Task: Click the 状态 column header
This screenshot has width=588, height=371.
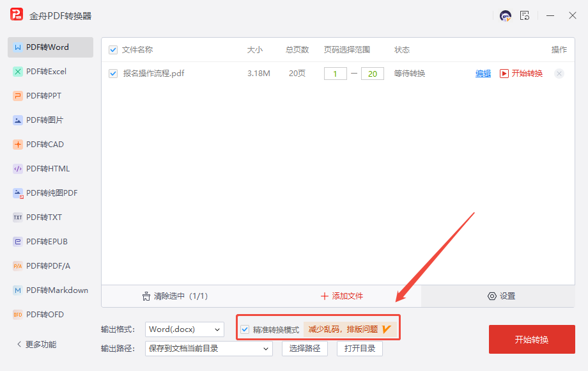Action: coord(402,50)
